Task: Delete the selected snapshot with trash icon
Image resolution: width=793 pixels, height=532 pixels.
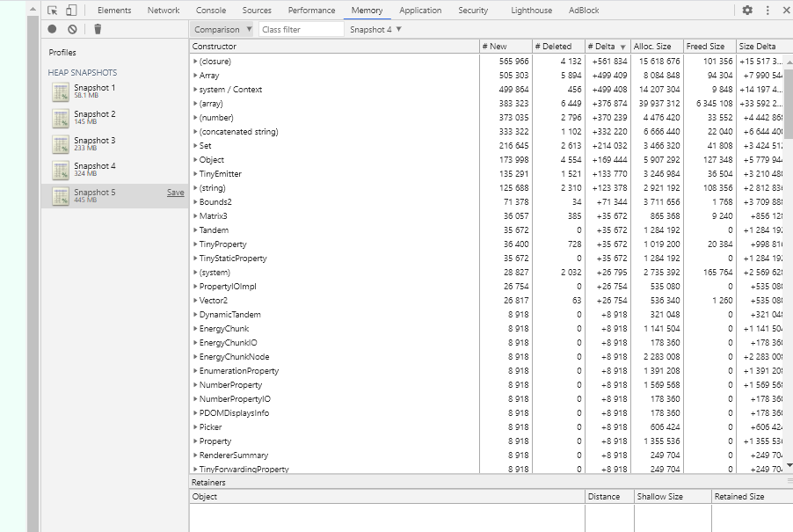Action: 98,29
